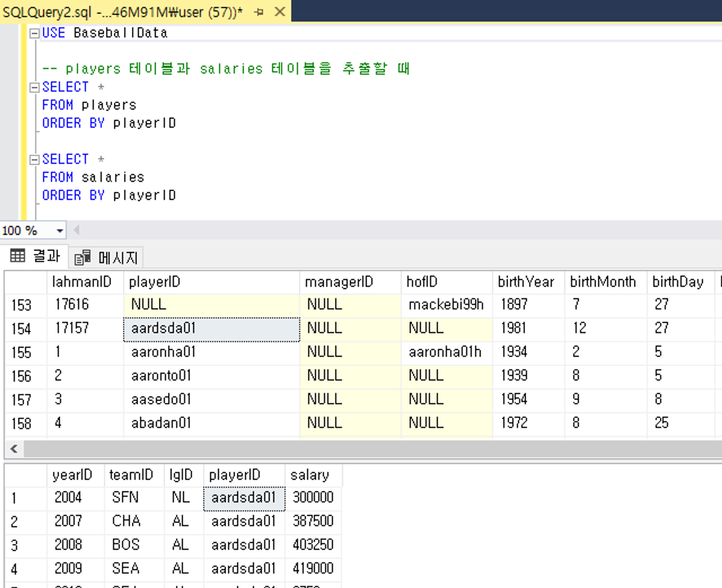This screenshot has width=722, height=588.
Task: Select salary cell 300000
Action: pyautogui.click(x=313, y=498)
